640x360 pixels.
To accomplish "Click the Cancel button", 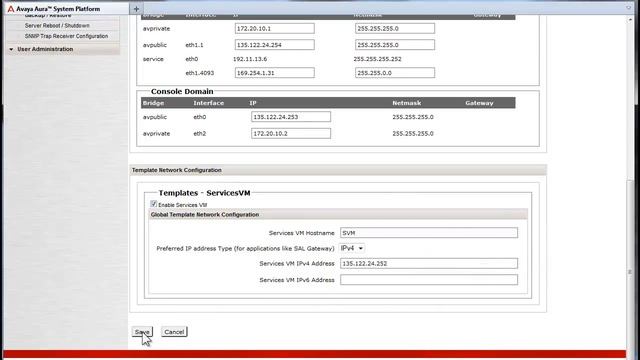I will (x=174, y=332).
